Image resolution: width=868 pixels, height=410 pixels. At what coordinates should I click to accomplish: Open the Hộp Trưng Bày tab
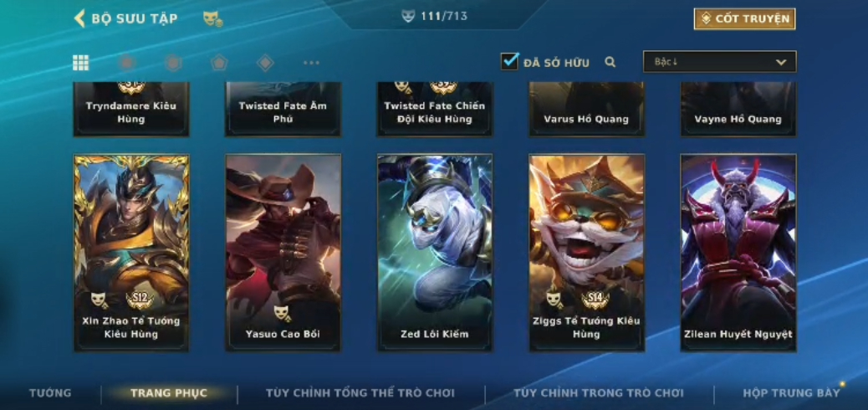(x=792, y=392)
